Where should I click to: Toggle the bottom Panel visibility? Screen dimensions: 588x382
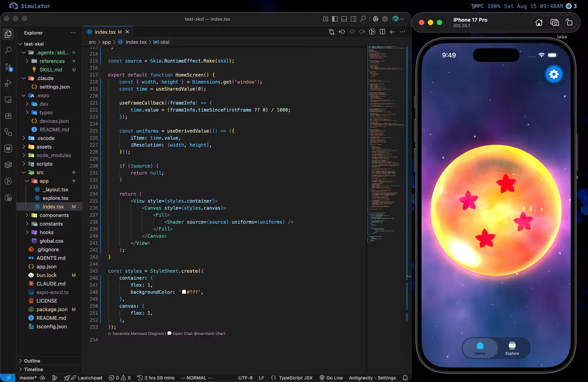coord(344,19)
